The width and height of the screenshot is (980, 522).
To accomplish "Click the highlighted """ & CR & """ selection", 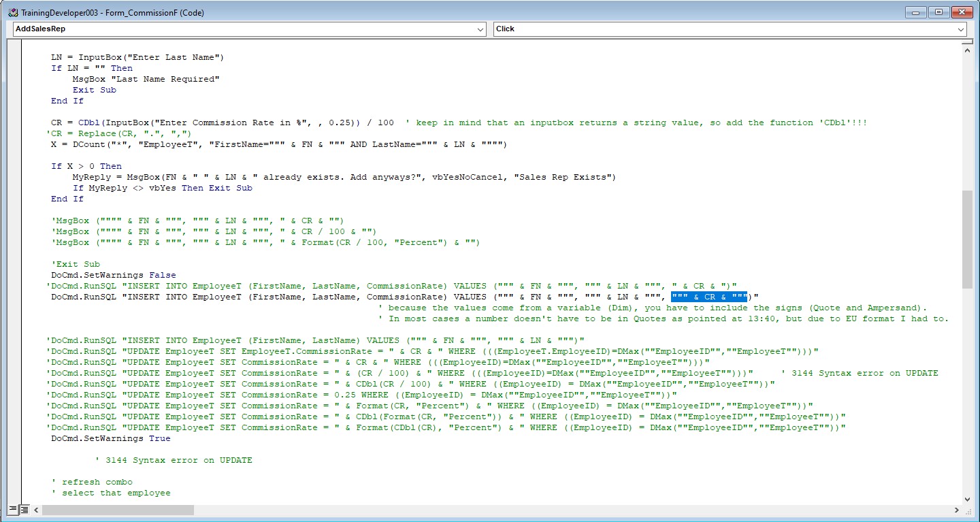I will tap(709, 297).
